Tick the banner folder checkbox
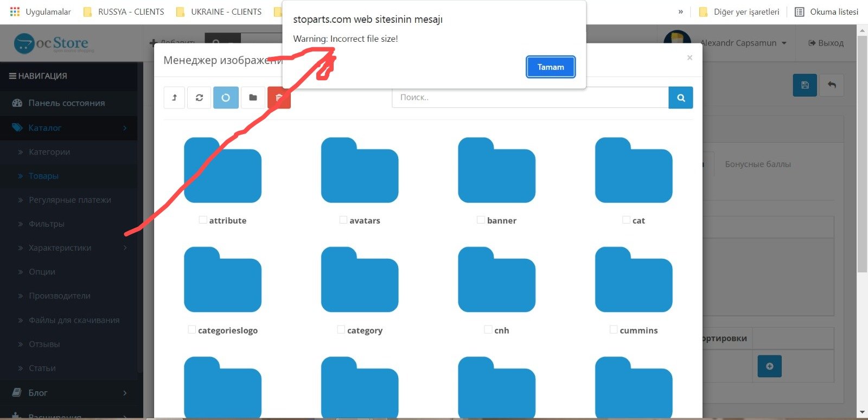 [481, 220]
